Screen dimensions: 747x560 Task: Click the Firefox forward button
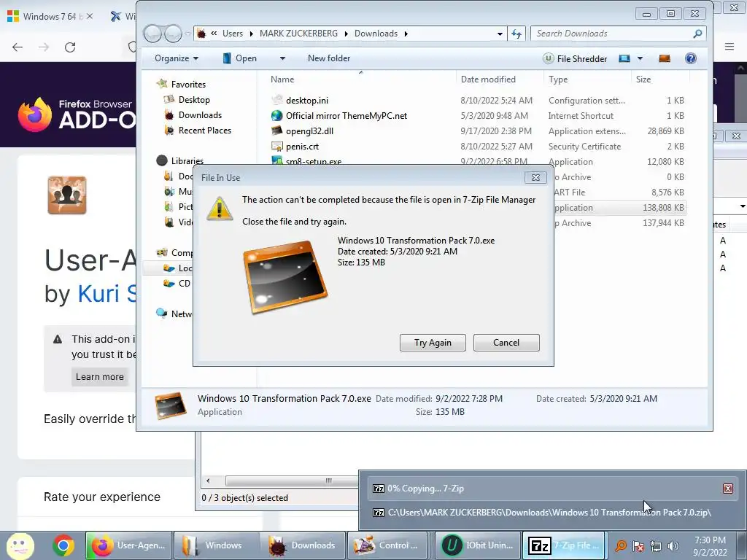pyautogui.click(x=44, y=47)
